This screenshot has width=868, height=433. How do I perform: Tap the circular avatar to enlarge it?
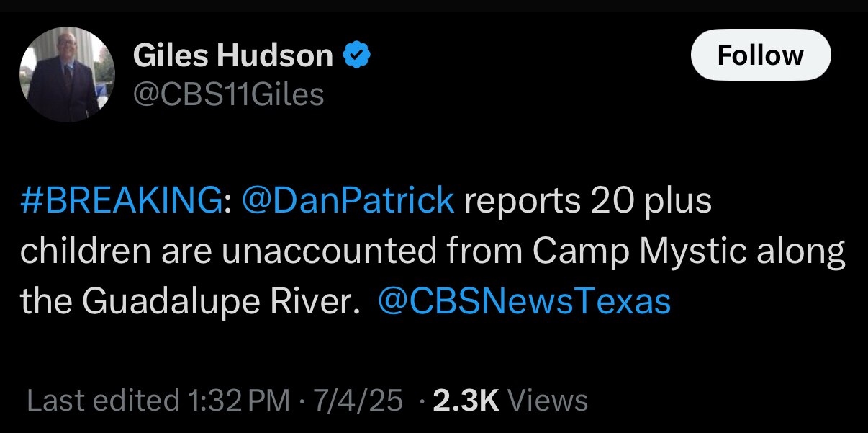(66, 73)
